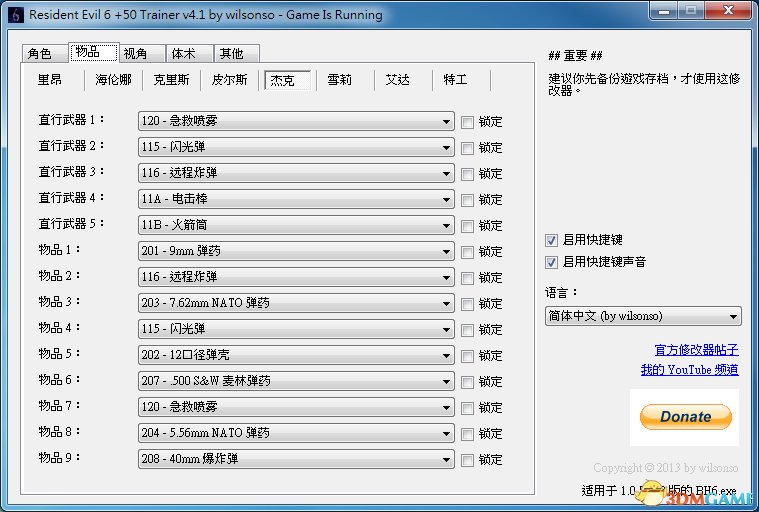
Task: Click the trainer app icon in title bar
Action: pyautogui.click(x=15, y=15)
